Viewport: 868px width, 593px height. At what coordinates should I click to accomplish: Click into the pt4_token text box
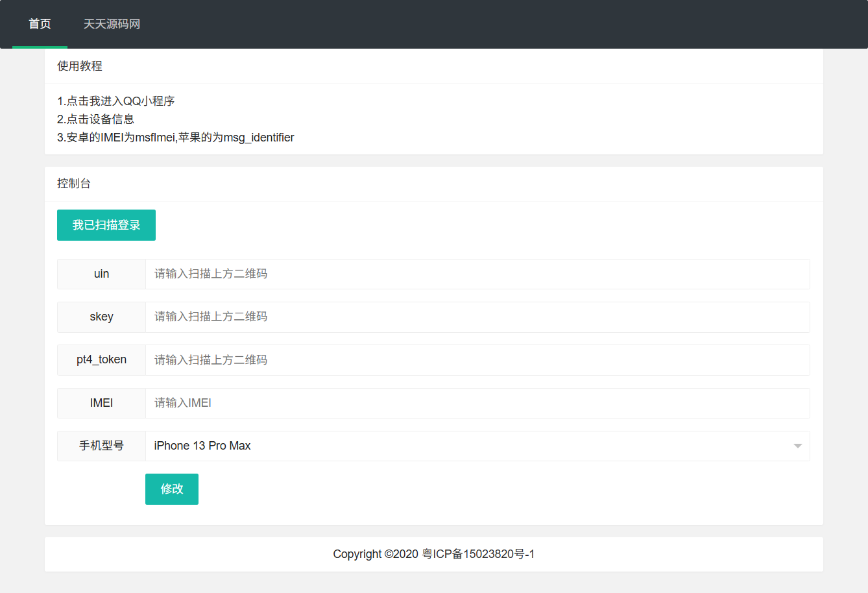[477, 360]
